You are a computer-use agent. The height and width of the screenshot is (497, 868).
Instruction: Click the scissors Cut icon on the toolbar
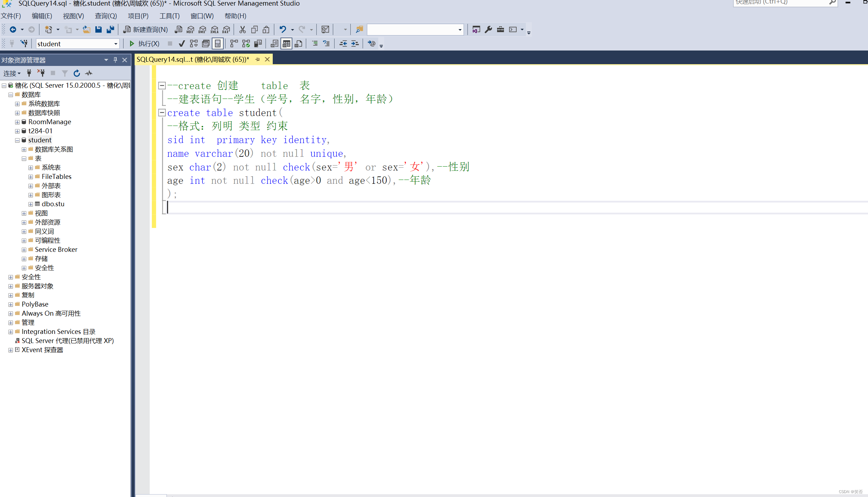pyautogui.click(x=242, y=29)
